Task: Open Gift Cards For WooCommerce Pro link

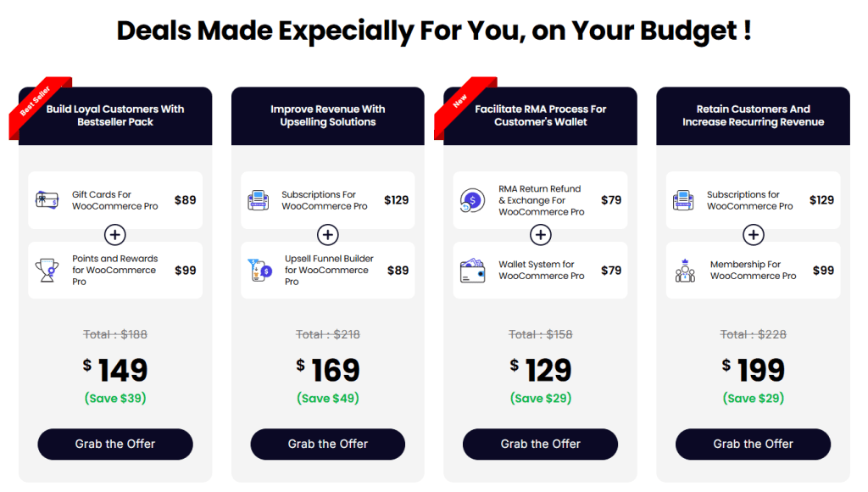Action: coord(114,200)
